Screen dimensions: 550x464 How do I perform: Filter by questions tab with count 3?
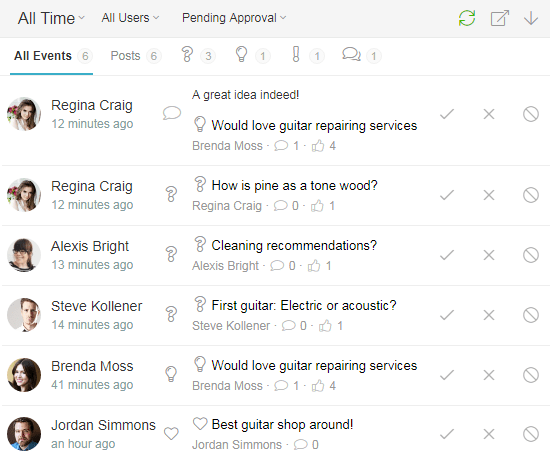pyautogui.click(x=198, y=55)
